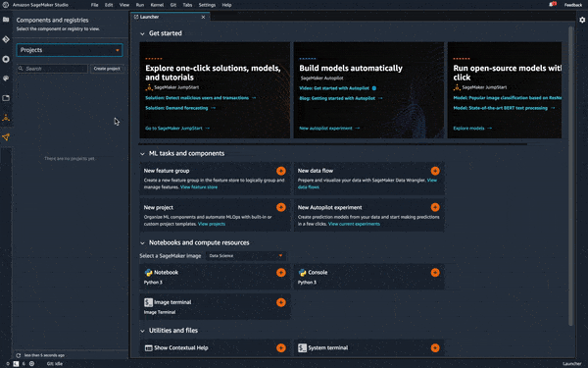Click Model: State-of-the-art BERT text processing link
This screenshot has height=368, width=588.
[504, 108]
